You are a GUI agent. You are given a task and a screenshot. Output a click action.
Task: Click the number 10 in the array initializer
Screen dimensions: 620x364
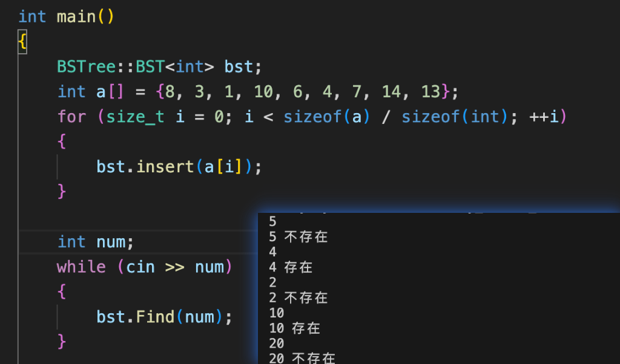coord(265,91)
